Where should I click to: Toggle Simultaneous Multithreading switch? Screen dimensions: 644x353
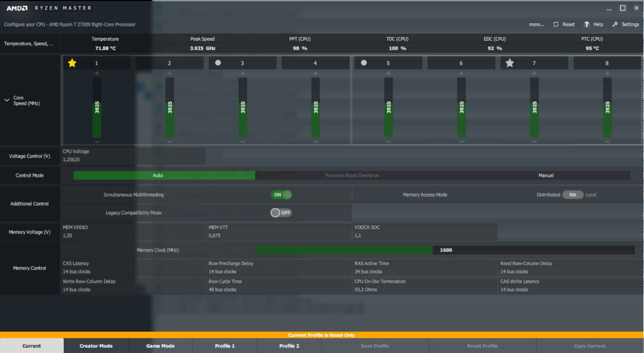coord(281,195)
